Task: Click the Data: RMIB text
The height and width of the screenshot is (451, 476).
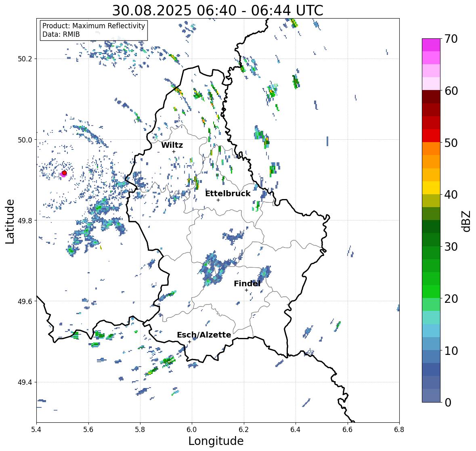Action: [61, 34]
